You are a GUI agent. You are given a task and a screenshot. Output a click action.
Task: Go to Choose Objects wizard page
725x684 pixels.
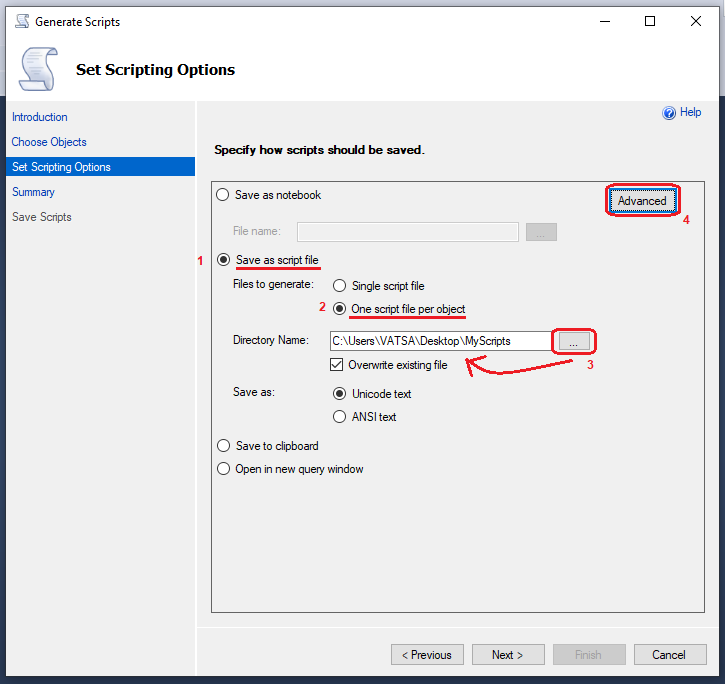[x=49, y=142]
